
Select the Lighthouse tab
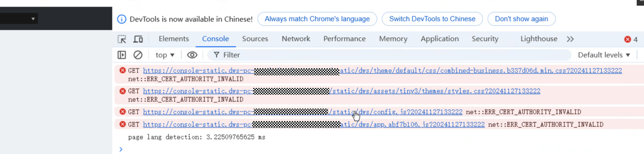[539, 39]
